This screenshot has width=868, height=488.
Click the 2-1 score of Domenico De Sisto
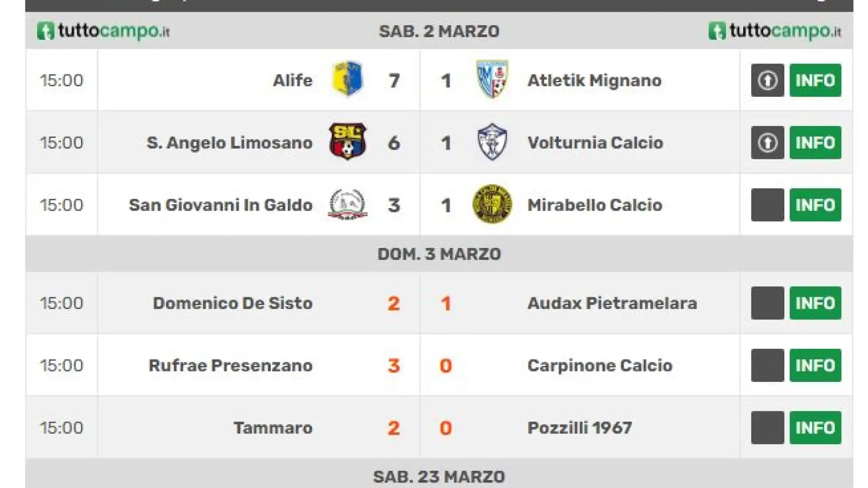point(420,303)
